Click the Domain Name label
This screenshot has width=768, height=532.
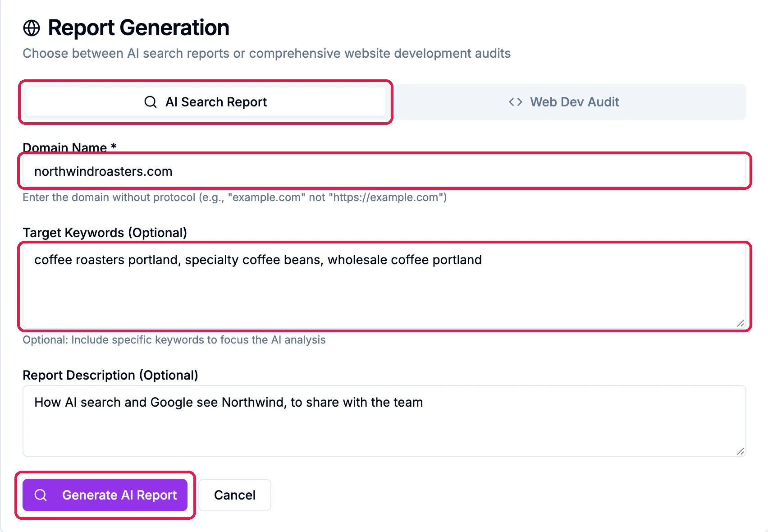70,147
